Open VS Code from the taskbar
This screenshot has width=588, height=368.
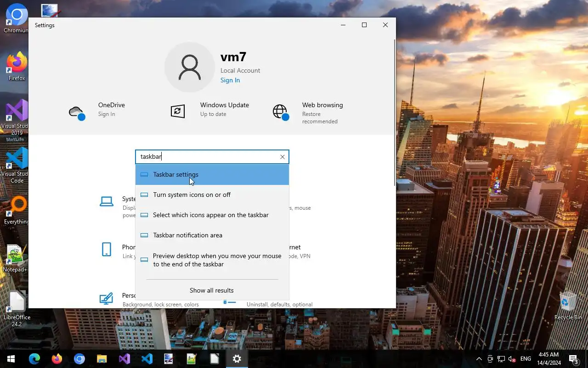tap(147, 359)
